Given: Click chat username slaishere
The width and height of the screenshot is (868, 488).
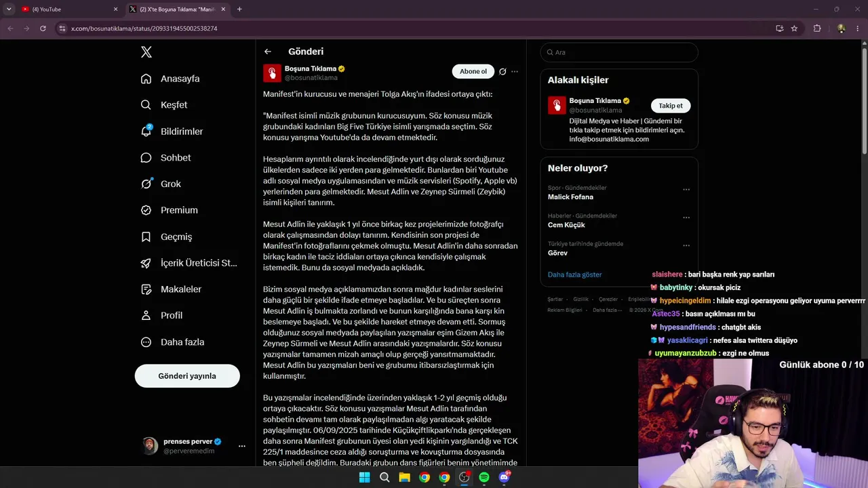Looking at the screenshot, I should [667, 274].
